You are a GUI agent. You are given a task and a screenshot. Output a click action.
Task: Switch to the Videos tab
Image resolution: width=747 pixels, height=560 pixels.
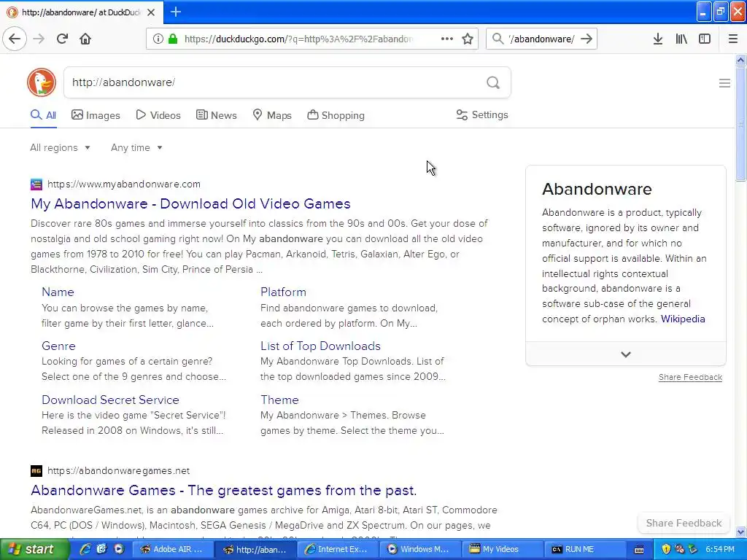pyautogui.click(x=158, y=115)
